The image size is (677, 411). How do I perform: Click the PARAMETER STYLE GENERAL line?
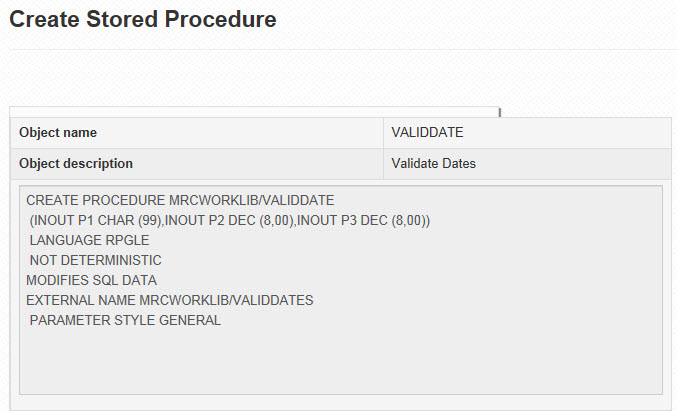click(x=125, y=320)
